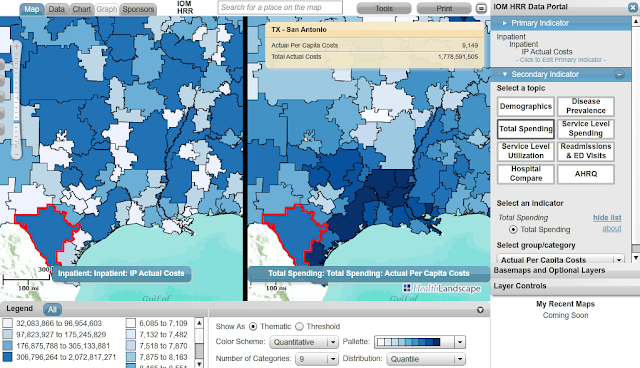Collapse the legend with the round arrow icon
The width and height of the screenshot is (640, 368).
click(x=480, y=310)
